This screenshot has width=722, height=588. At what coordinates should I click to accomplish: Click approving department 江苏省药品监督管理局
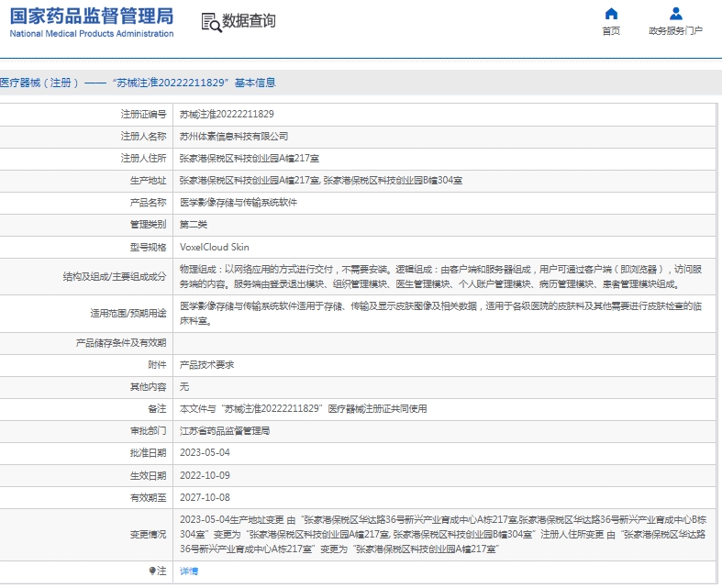coord(225,431)
